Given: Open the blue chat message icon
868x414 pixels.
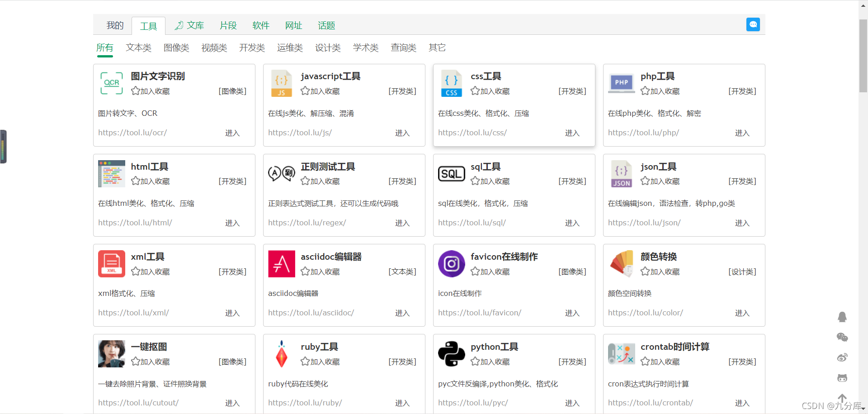Looking at the screenshot, I should (x=753, y=24).
